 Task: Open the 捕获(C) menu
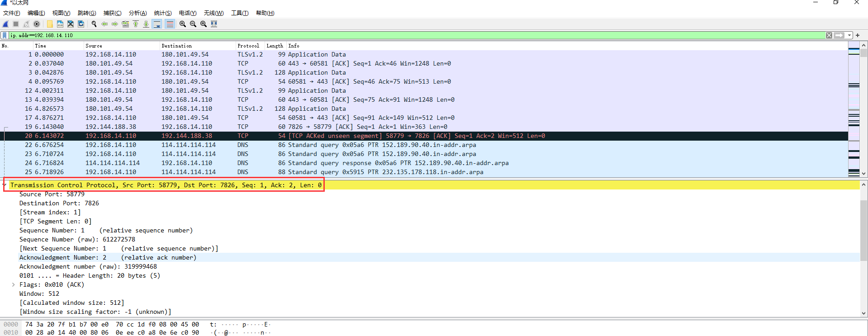(112, 13)
